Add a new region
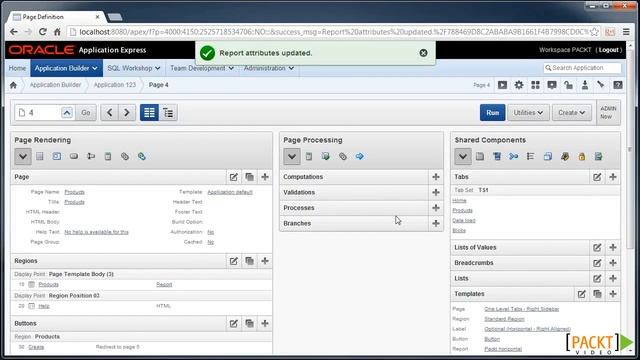Viewport: 640px width, 360px height. click(x=265, y=261)
